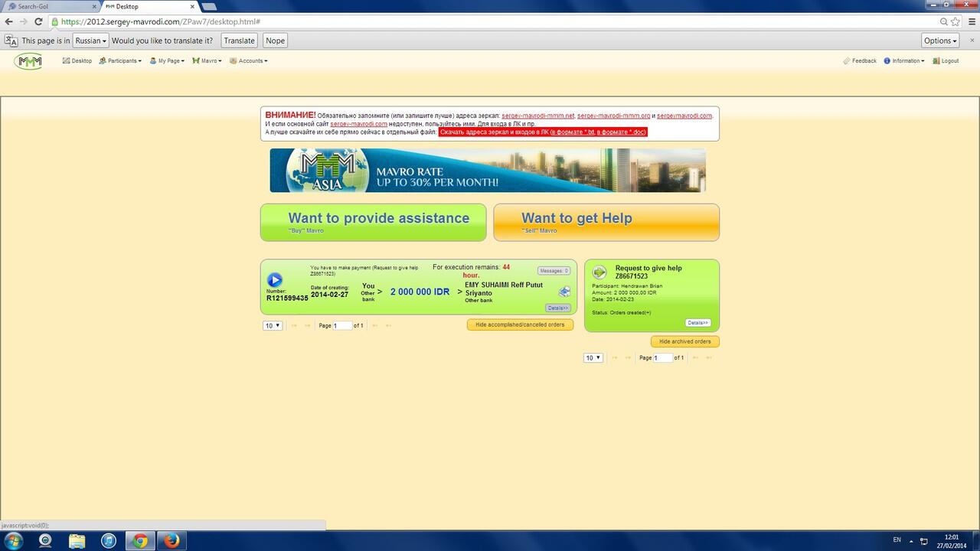This screenshot has width=980, height=551.
Task: Click Logout in the top navigation
Action: click(x=950, y=60)
